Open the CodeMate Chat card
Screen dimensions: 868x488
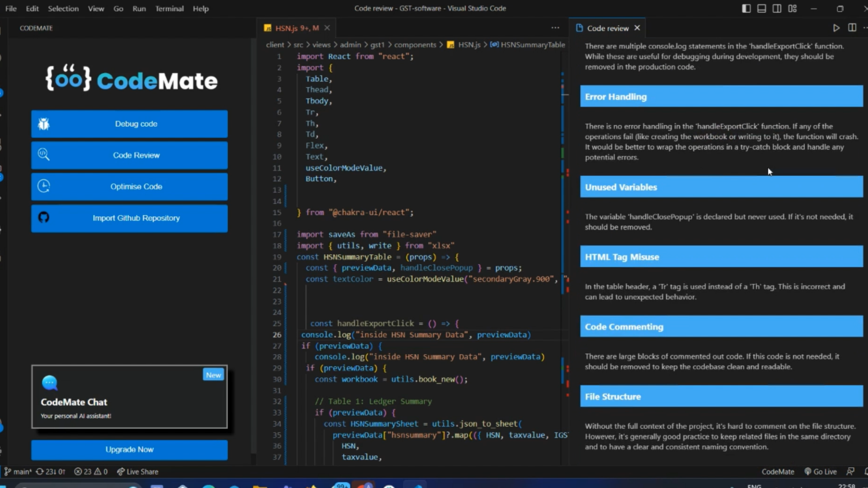pos(129,396)
